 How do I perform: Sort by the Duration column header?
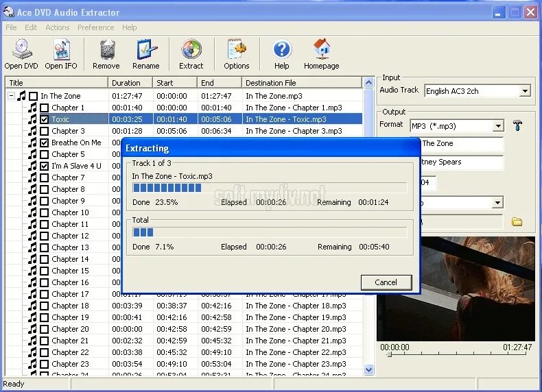[130, 83]
